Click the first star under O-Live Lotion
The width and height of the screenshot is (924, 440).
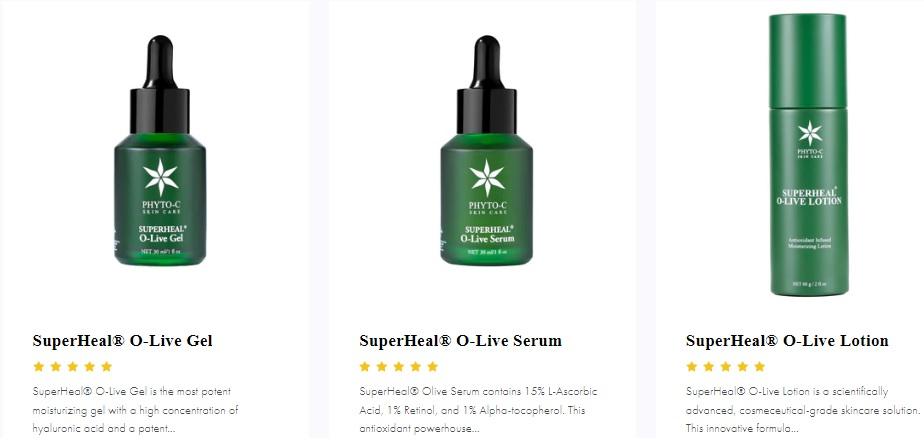(x=692, y=366)
